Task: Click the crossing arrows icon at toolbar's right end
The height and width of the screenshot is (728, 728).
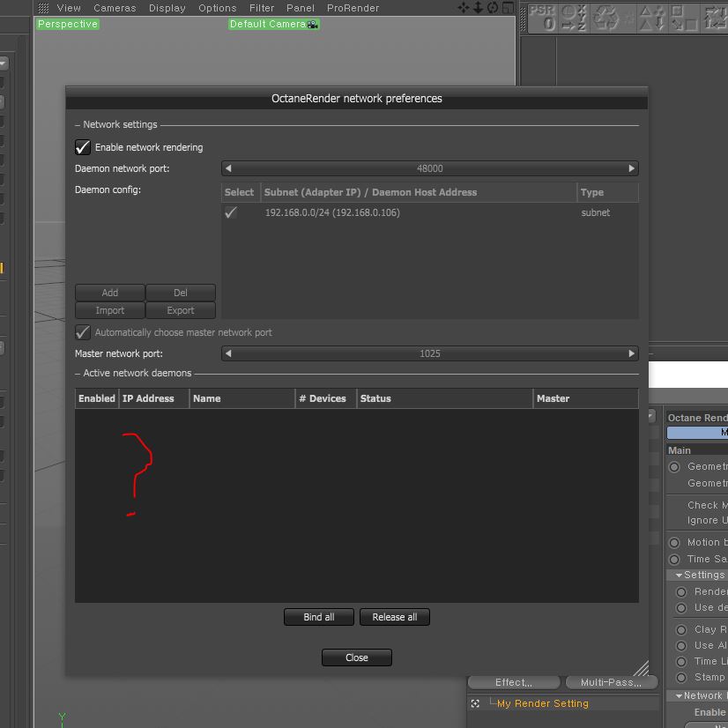Action: tap(716, 18)
